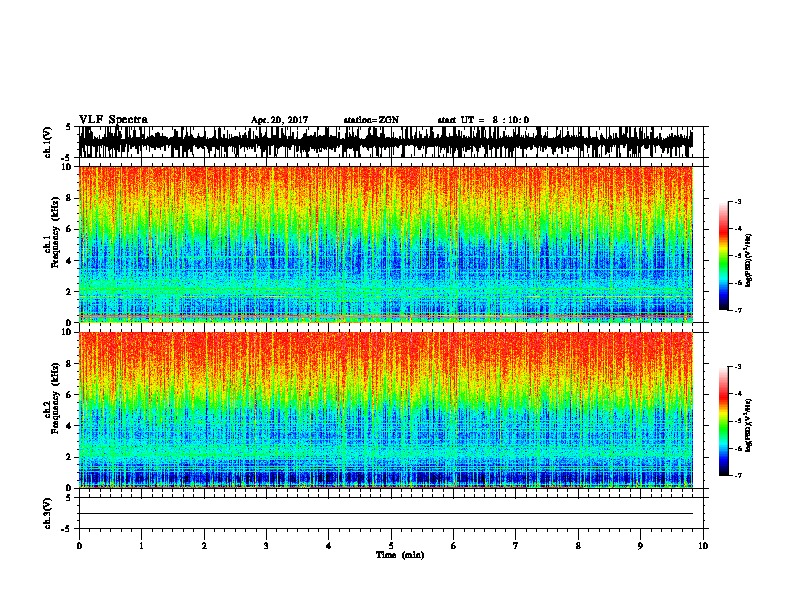The width and height of the screenshot is (792, 612).
Task: Click the "1" tick label on time axis
Action: (141, 546)
